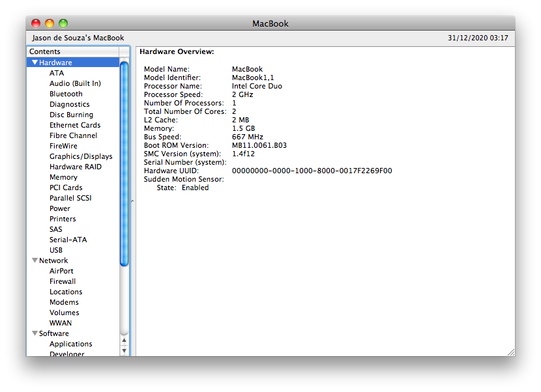
Task: Open AirPort network info
Action: [61, 271]
